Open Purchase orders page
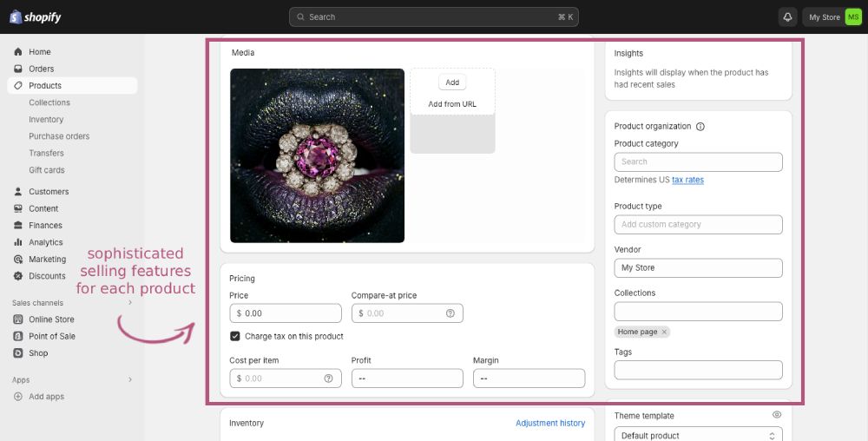The height and width of the screenshot is (441, 868). (59, 136)
